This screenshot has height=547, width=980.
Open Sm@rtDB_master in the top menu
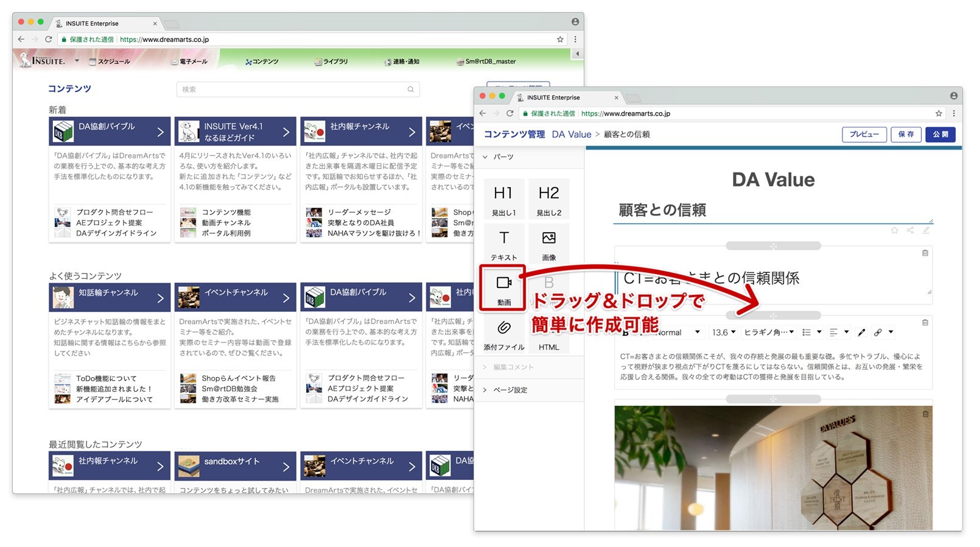click(x=486, y=62)
